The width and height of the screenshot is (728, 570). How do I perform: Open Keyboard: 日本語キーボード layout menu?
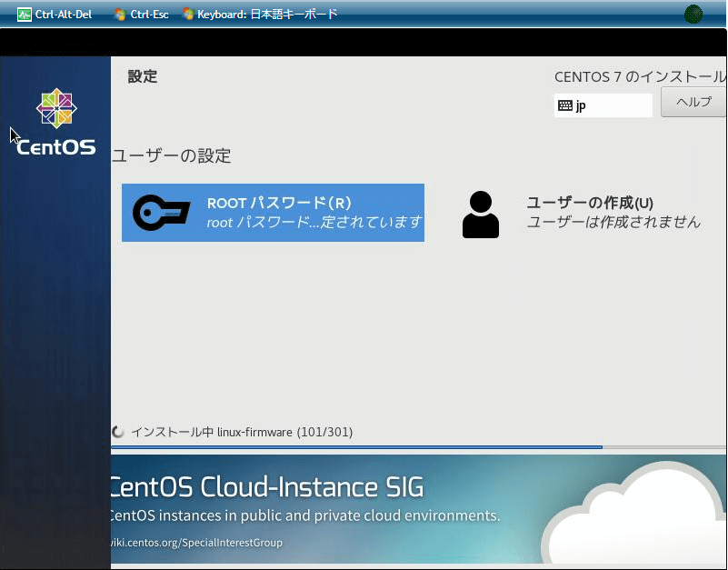coord(260,15)
